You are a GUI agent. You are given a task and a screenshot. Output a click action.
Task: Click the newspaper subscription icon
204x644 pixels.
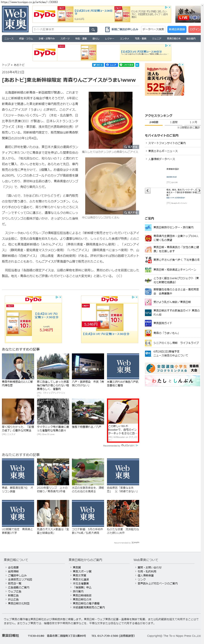[107, 29]
